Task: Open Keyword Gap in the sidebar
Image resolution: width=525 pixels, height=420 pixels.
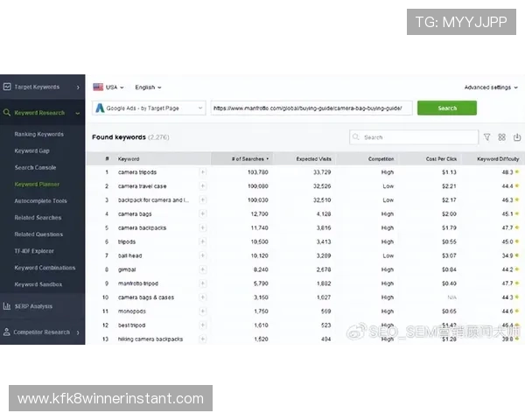Action: 32,150
